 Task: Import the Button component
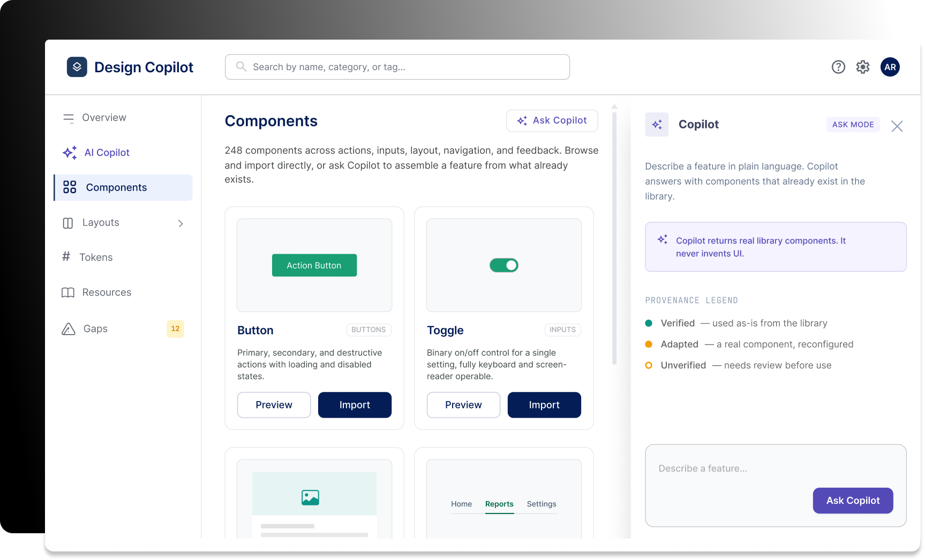[355, 405]
